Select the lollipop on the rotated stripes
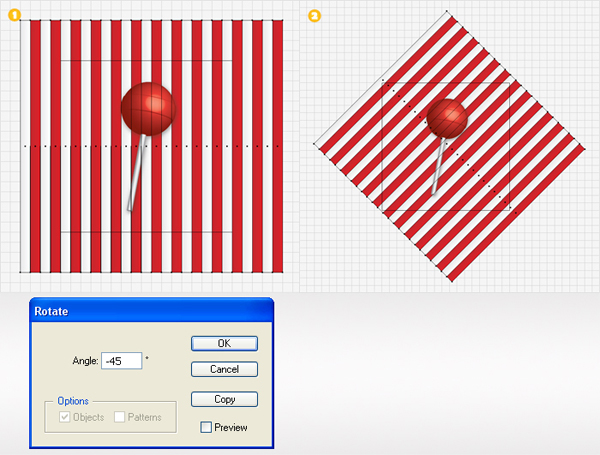The image size is (600, 455). (x=447, y=119)
